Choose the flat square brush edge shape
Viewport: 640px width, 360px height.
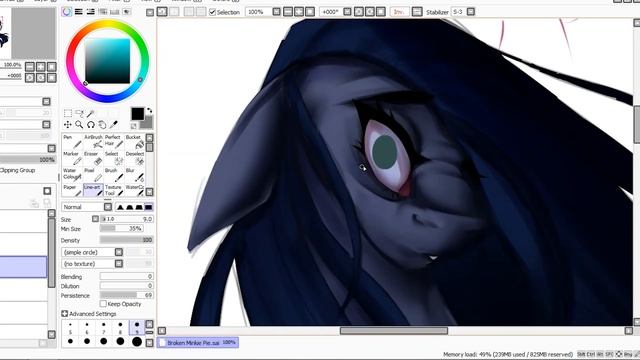coord(149,207)
